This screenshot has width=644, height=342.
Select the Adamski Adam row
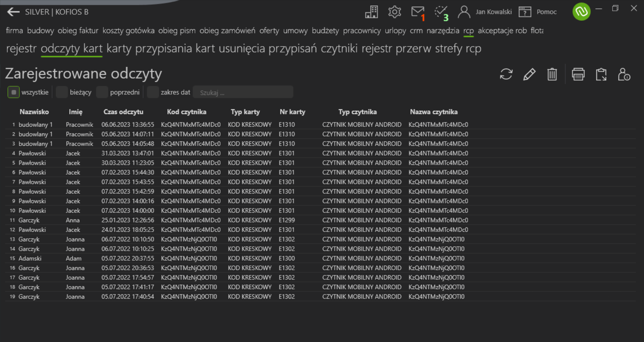(x=320, y=259)
